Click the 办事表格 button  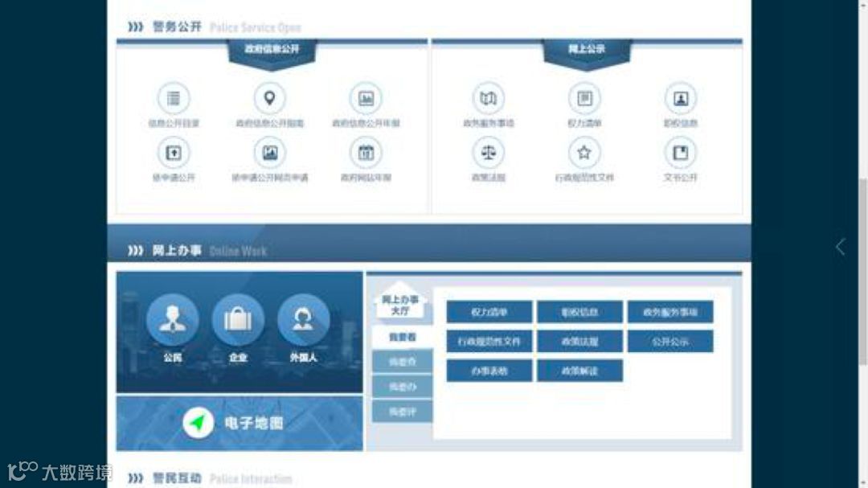coord(489,371)
